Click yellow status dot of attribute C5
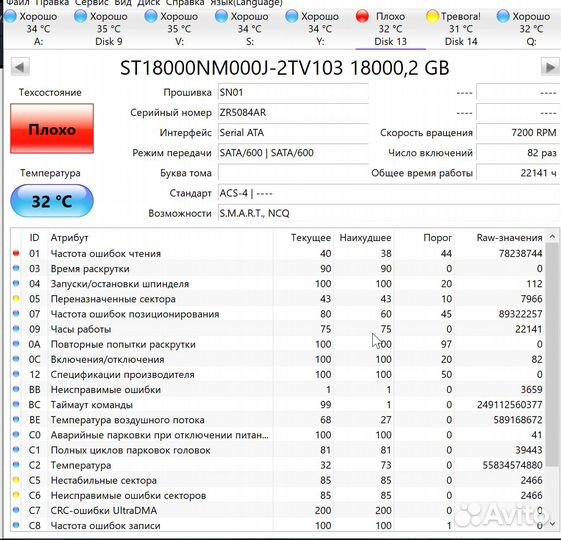 pos(16,480)
